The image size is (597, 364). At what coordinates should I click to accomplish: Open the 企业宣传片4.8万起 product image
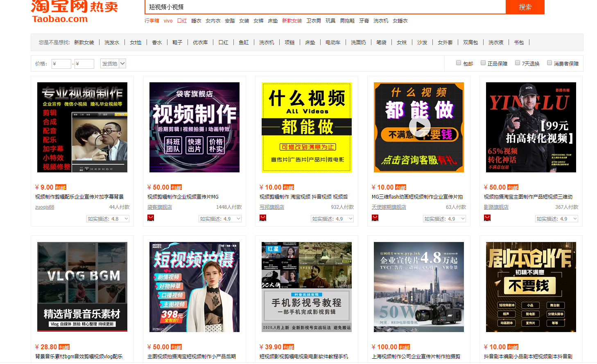point(419,287)
